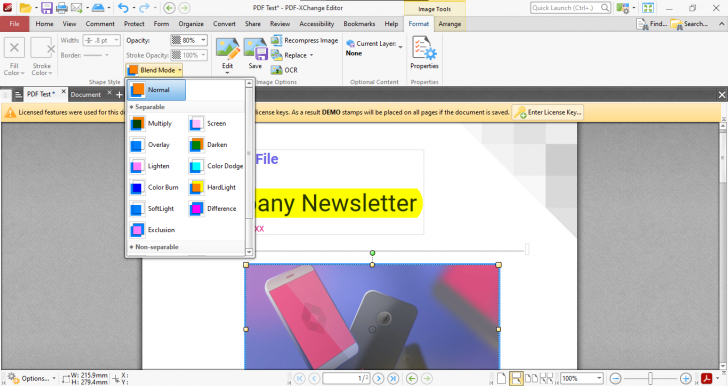The width and height of the screenshot is (728, 386).
Task: Open the Current Layer dropdown
Action: click(400, 47)
